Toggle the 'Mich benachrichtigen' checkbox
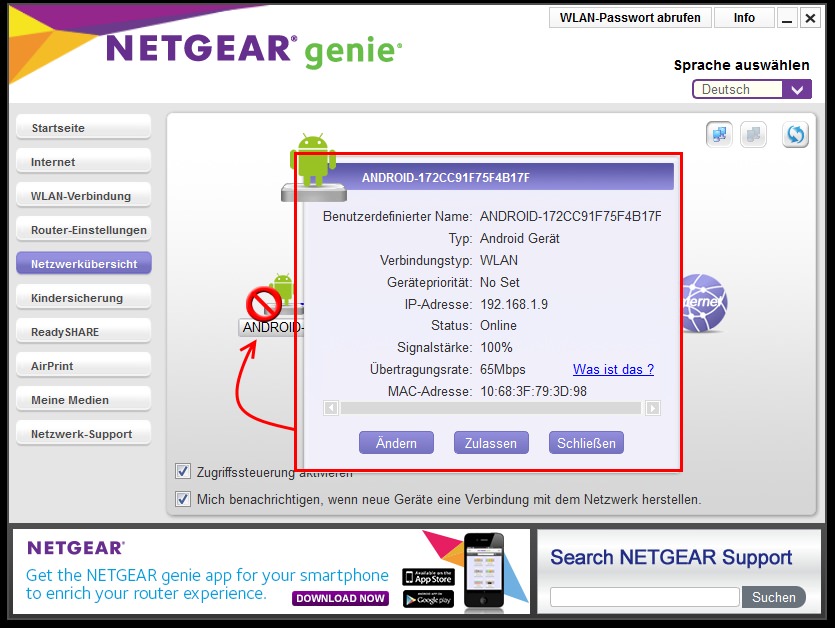This screenshot has width=835, height=628. pyautogui.click(x=183, y=499)
